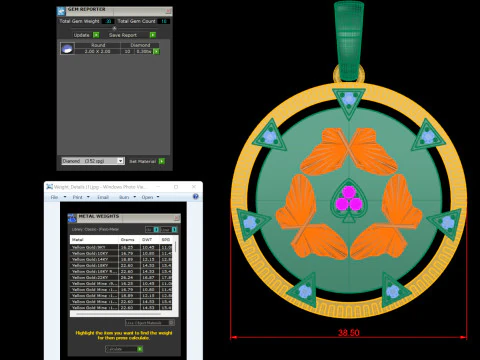Close the Metal Weights panel
Viewport: 480px width, 360px height.
pyautogui.click(x=176, y=218)
